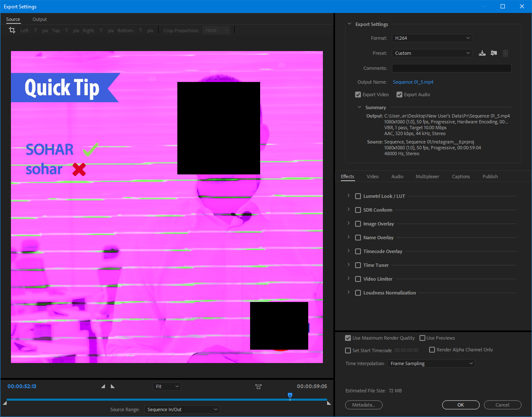Open the Crop Proportions dropdown
Image resolution: width=532 pixels, height=417 pixels.
[216, 30]
